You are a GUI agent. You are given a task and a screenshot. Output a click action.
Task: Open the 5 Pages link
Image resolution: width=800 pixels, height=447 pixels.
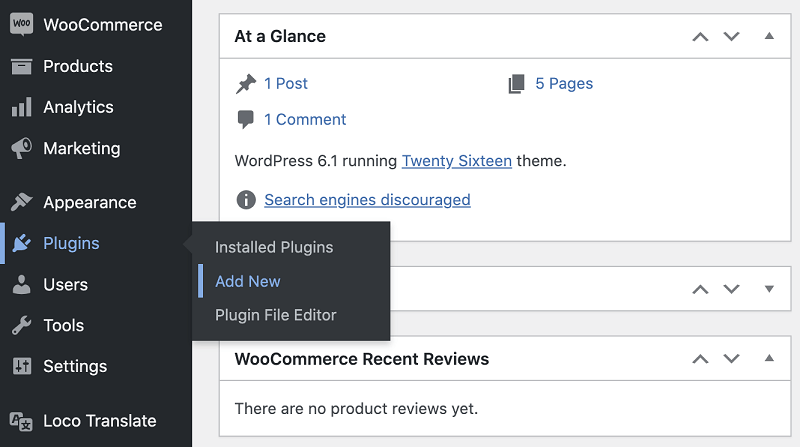pyautogui.click(x=563, y=84)
